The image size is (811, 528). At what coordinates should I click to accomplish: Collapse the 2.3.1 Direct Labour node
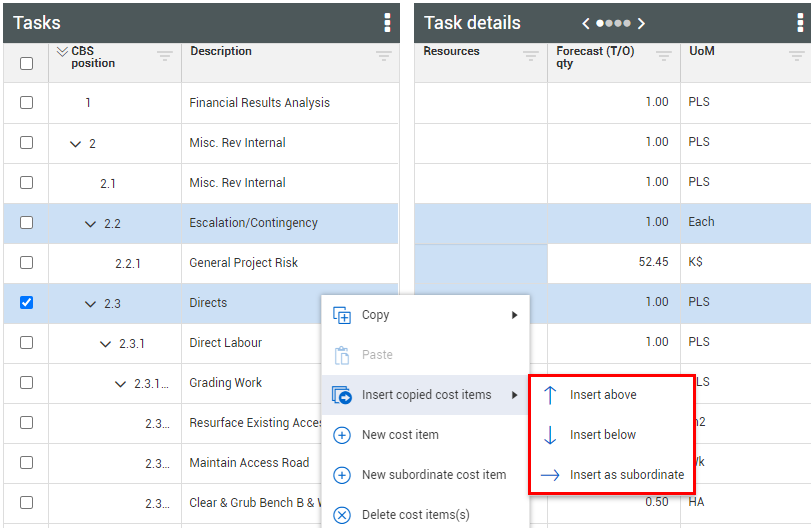point(106,343)
